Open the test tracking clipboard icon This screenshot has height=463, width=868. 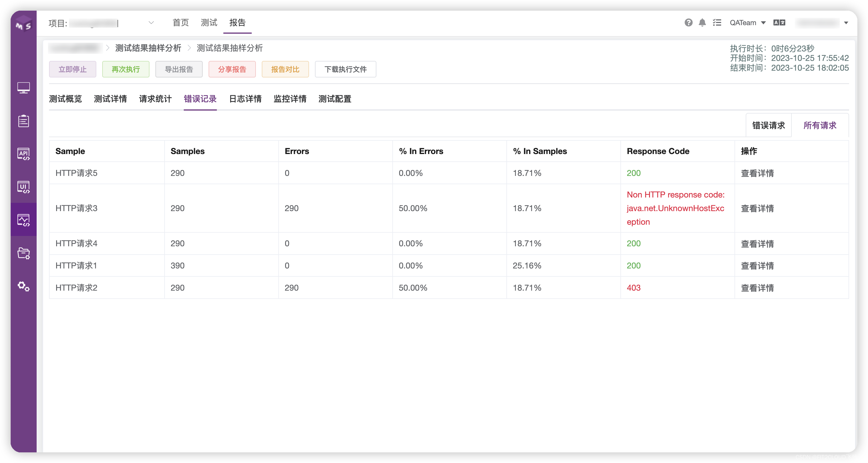23,120
